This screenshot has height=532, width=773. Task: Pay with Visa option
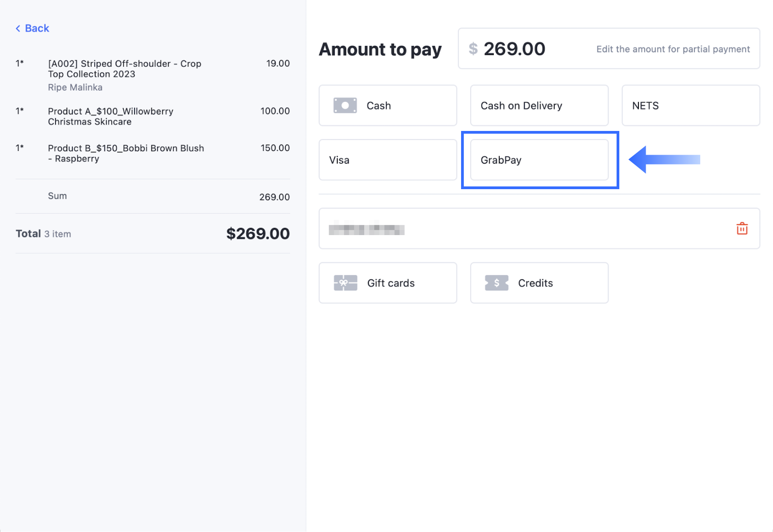tap(387, 160)
